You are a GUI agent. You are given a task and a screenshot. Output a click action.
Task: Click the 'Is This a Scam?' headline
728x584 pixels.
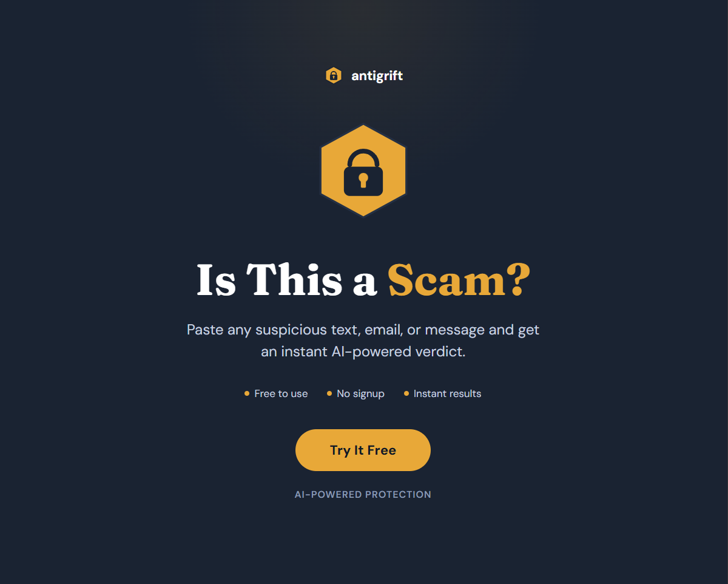tap(363, 280)
